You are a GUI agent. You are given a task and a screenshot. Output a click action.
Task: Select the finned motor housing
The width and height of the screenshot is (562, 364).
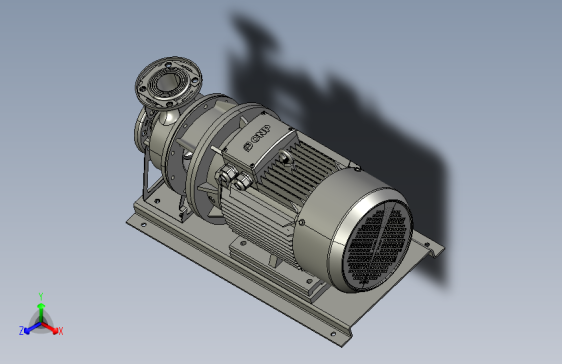tap(280, 201)
